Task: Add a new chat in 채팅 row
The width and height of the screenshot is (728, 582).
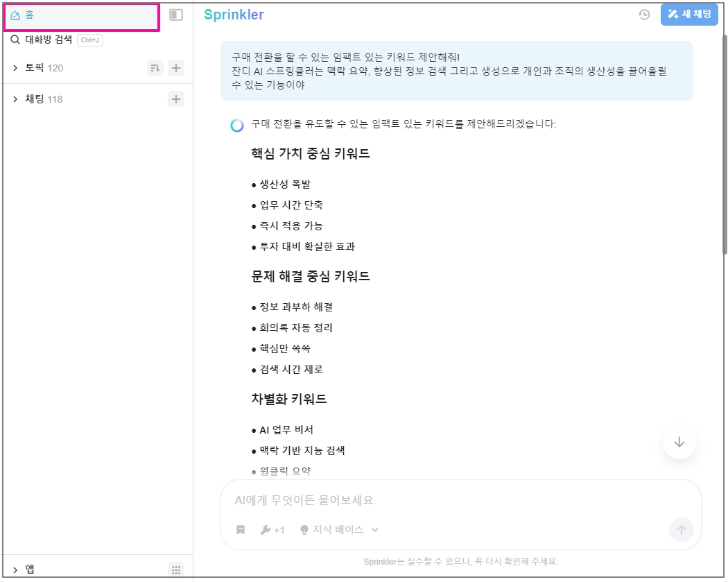Action: [176, 99]
